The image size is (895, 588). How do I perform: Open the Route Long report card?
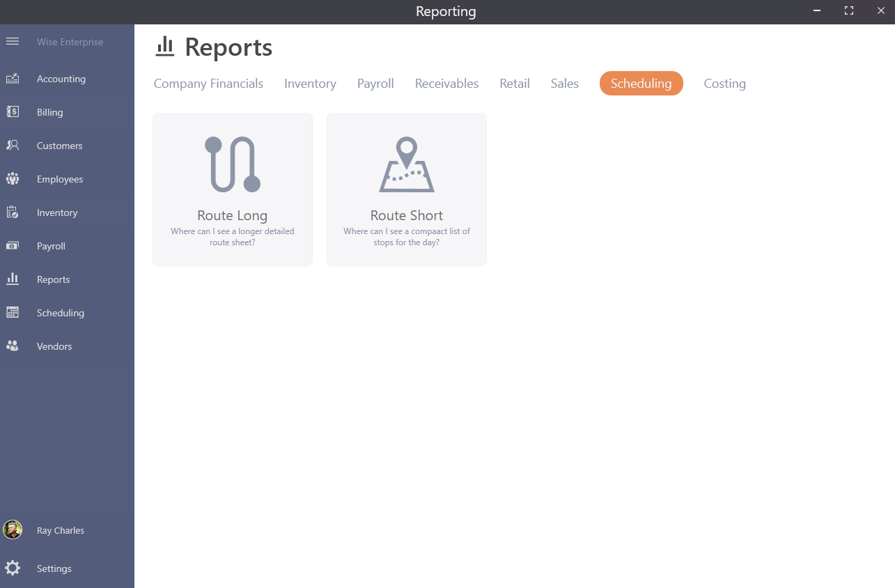[233, 189]
